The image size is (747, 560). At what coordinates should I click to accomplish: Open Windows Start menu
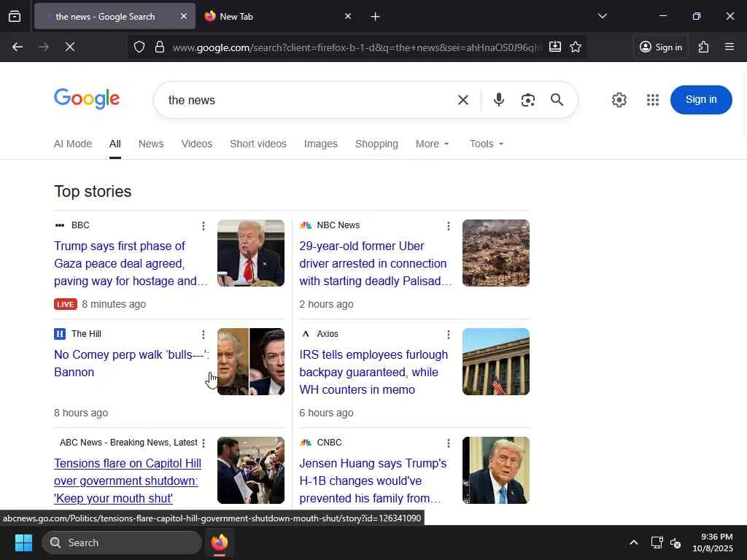23,542
